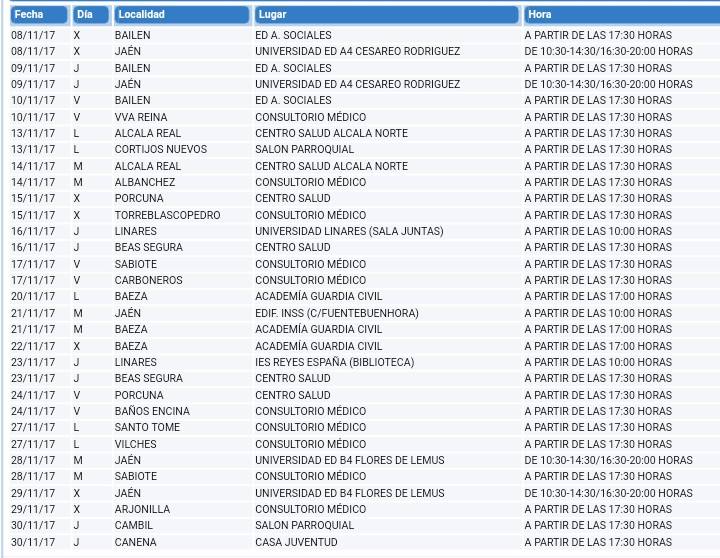Select locality cell ARJONILLA
This screenshot has width=720, height=558.
(x=142, y=509)
